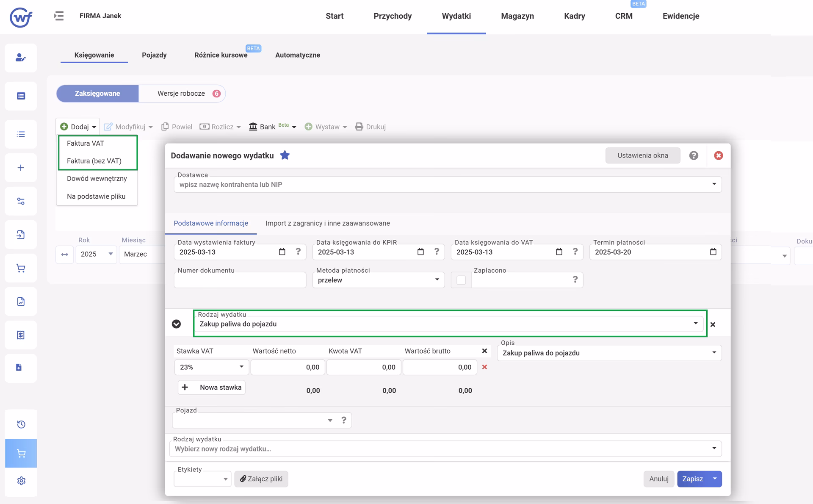The height and width of the screenshot is (504, 813).
Task: Tick the Zapłacono checkbox
Action: [x=461, y=280]
